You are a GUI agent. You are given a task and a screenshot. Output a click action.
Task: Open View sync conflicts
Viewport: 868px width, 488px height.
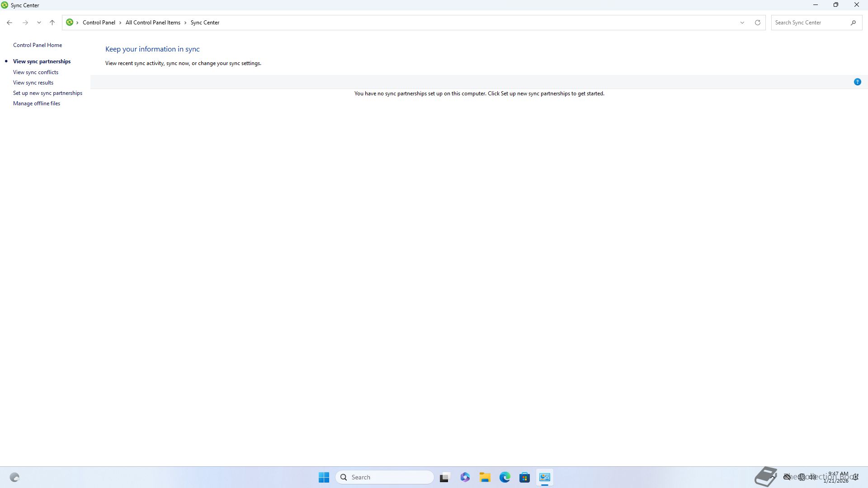point(36,72)
